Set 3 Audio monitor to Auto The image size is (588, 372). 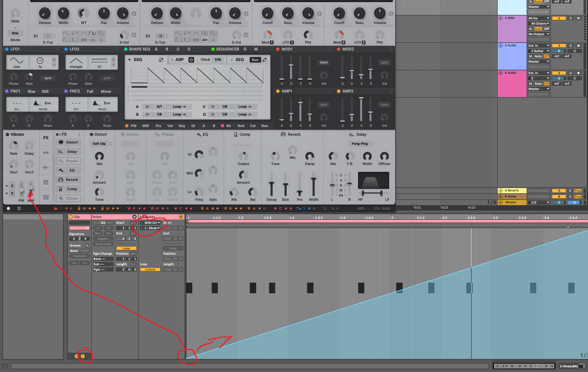pyautogui.click(x=538, y=56)
